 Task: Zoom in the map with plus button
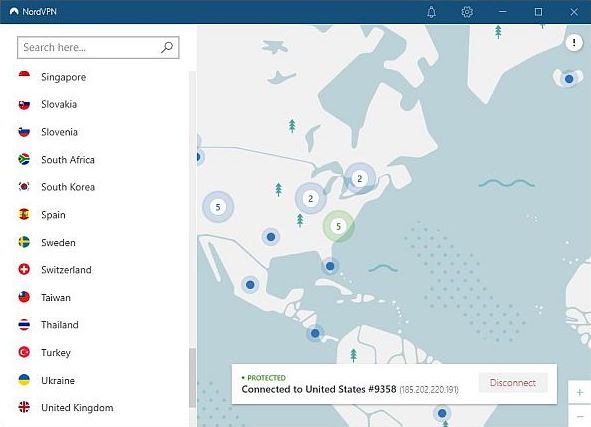coord(579,392)
